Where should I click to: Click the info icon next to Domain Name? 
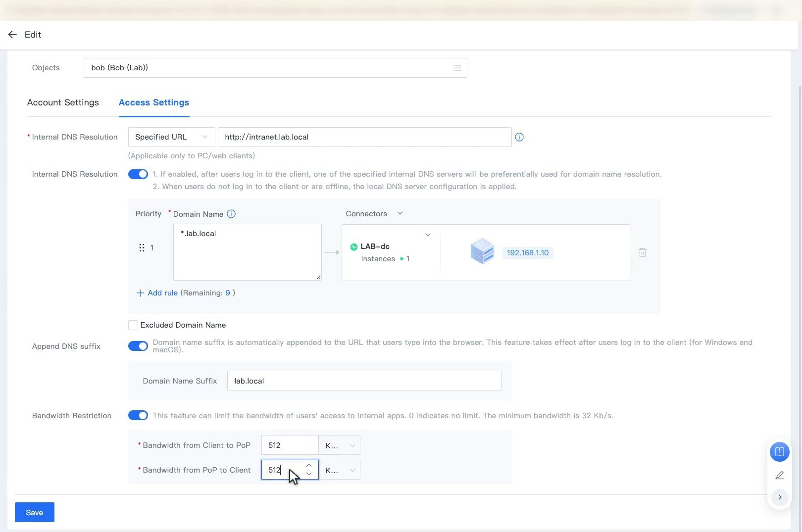(231, 214)
